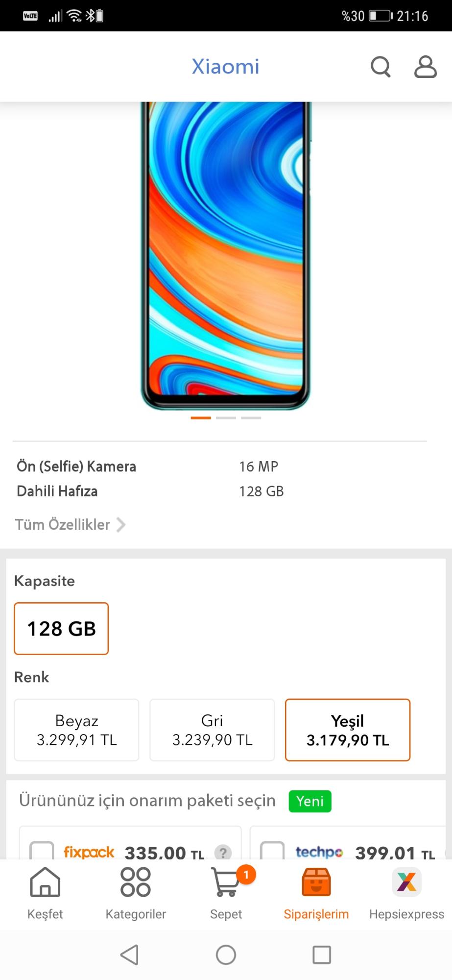Check the techpo 399,01 TL repair package
The image size is (452, 980).
point(272,851)
